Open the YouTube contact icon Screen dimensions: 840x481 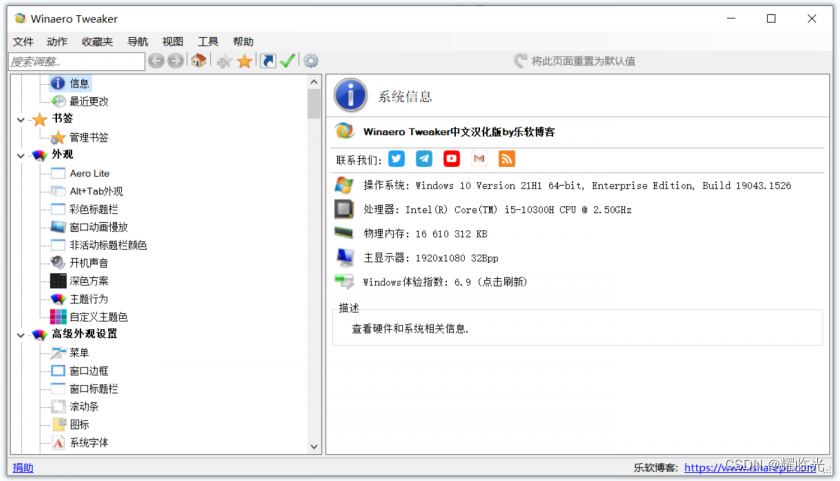click(x=452, y=159)
